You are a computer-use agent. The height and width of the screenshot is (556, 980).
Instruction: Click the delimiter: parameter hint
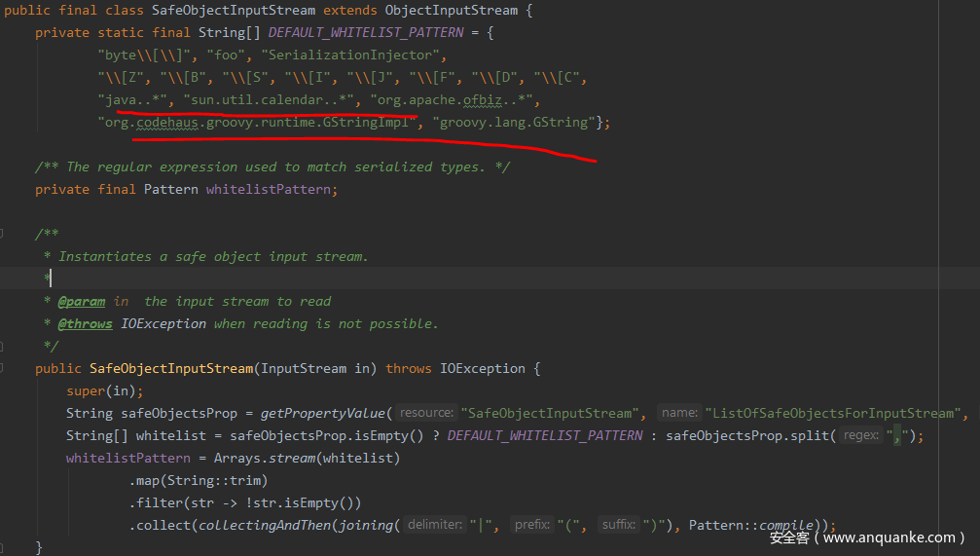coord(435,525)
